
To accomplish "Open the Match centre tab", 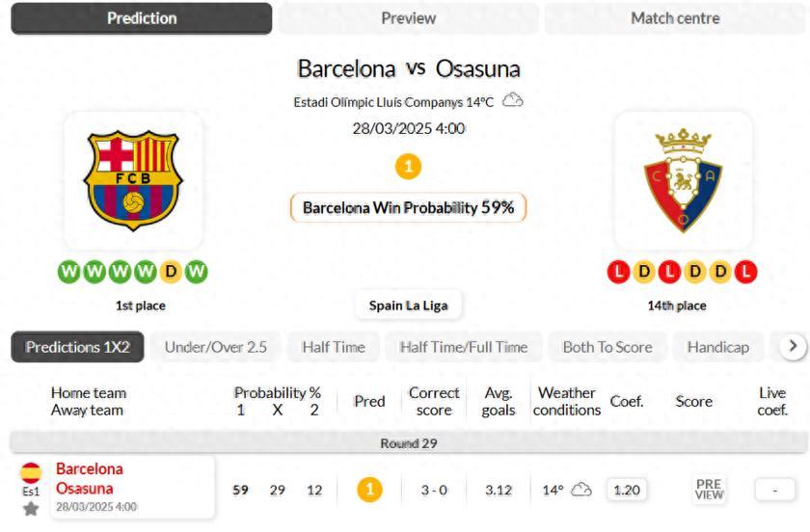I will (x=675, y=18).
